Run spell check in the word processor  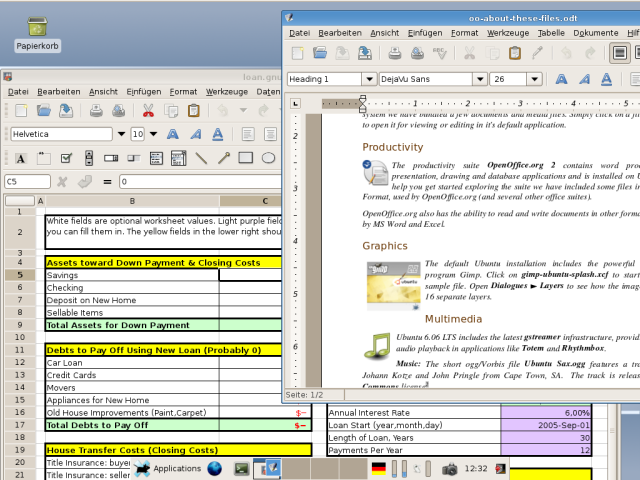(440, 53)
